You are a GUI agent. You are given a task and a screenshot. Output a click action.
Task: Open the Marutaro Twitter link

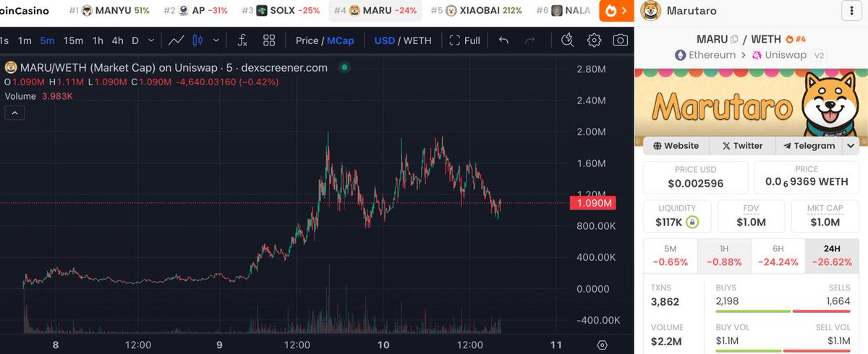(x=741, y=145)
